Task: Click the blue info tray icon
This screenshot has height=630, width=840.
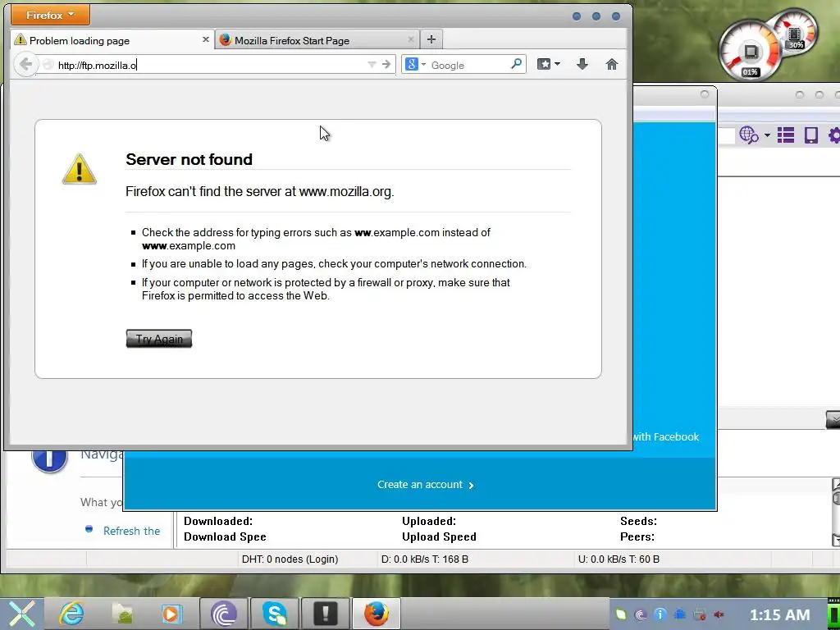Action: (x=660, y=614)
